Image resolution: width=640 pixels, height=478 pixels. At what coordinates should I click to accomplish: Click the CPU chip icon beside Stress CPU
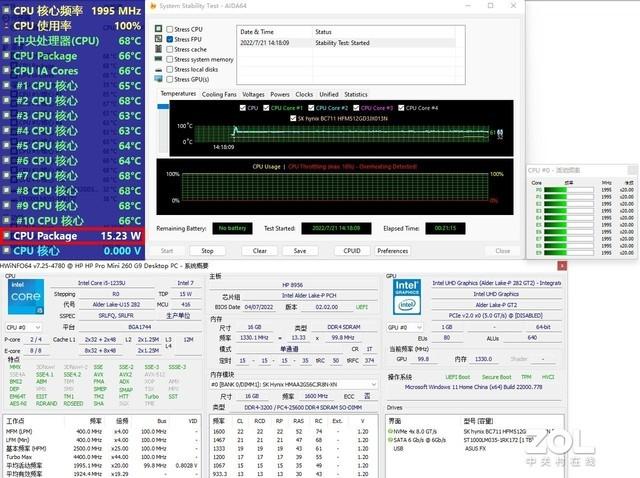pyautogui.click(x=158, y=29)
